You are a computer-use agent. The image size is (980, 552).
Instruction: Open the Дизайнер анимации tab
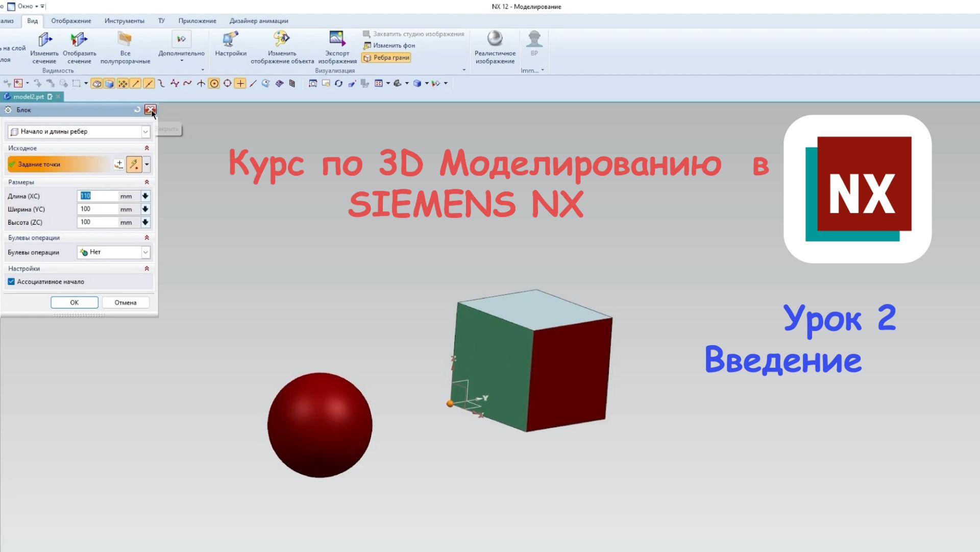[x=259, y=21]
